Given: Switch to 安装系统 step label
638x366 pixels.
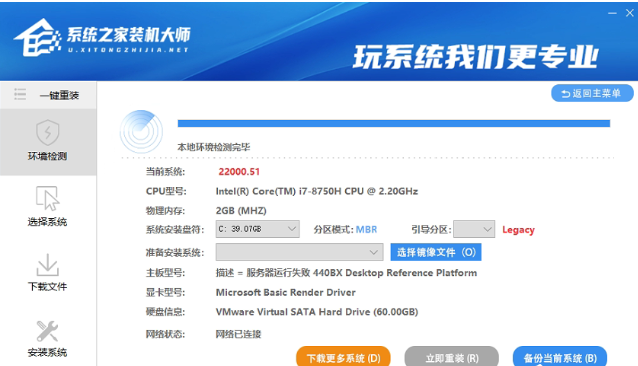Looking at the screenshot, I should tap(47, 352).
